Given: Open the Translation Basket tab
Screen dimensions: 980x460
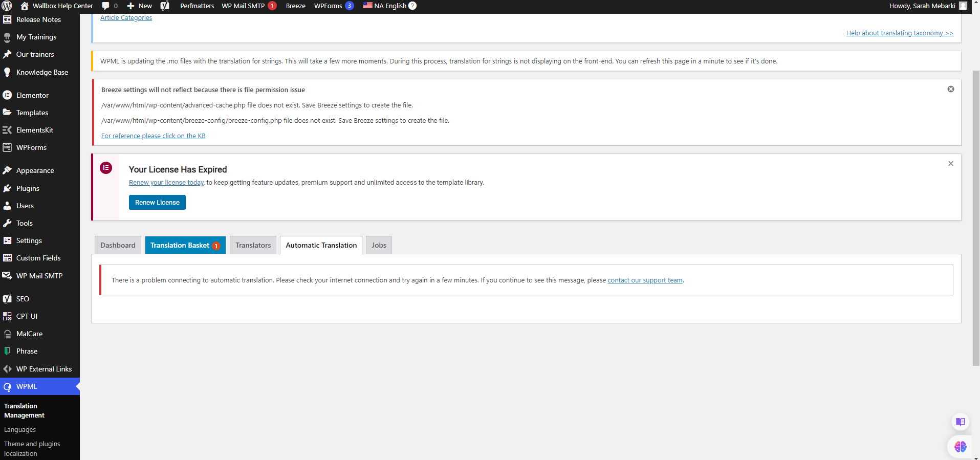Looking at the screenshot, I should point(185,245).
